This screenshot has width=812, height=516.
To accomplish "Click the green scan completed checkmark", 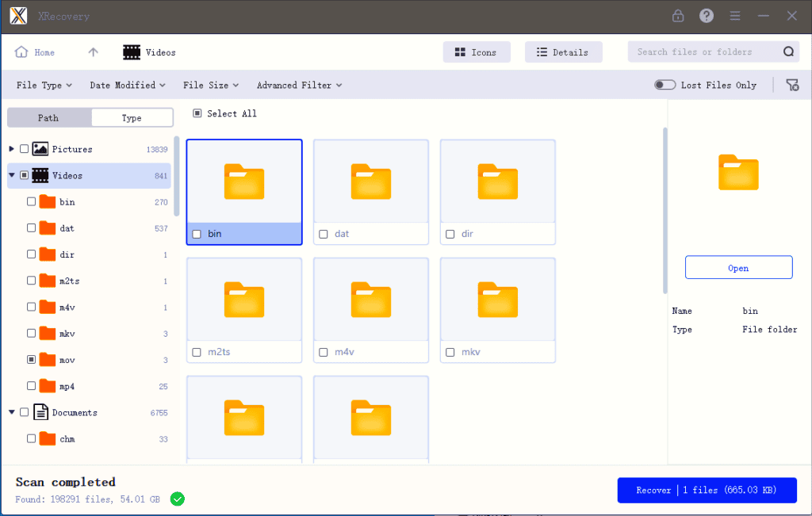I will (178, 499).
